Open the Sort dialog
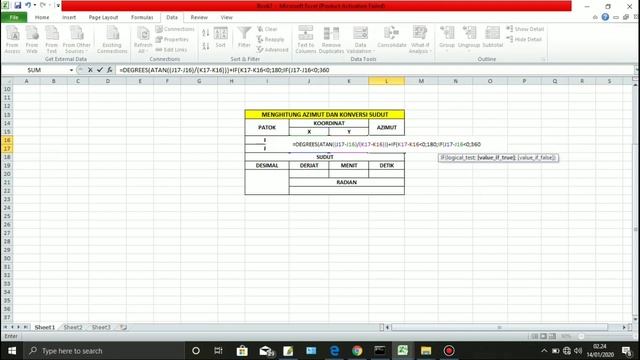Screen dimensions: 640x360 tap(220, 38)
